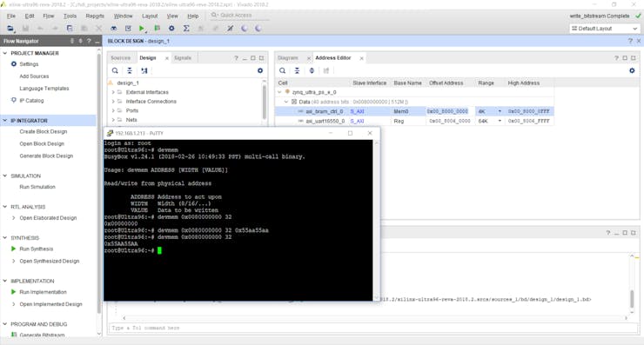Click Add Sources
The image size is (644, 345).
tap(34, 76)
